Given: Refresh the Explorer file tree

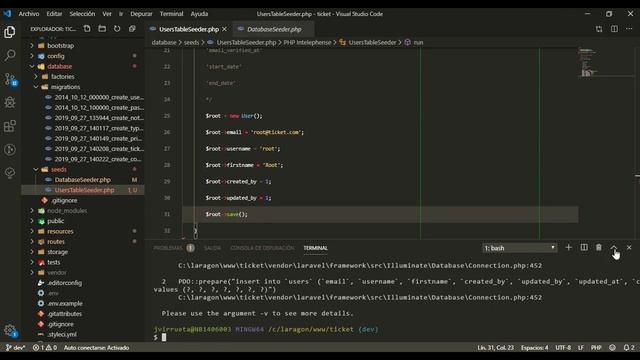Looking at the screenshot, I should coord(117,29).
